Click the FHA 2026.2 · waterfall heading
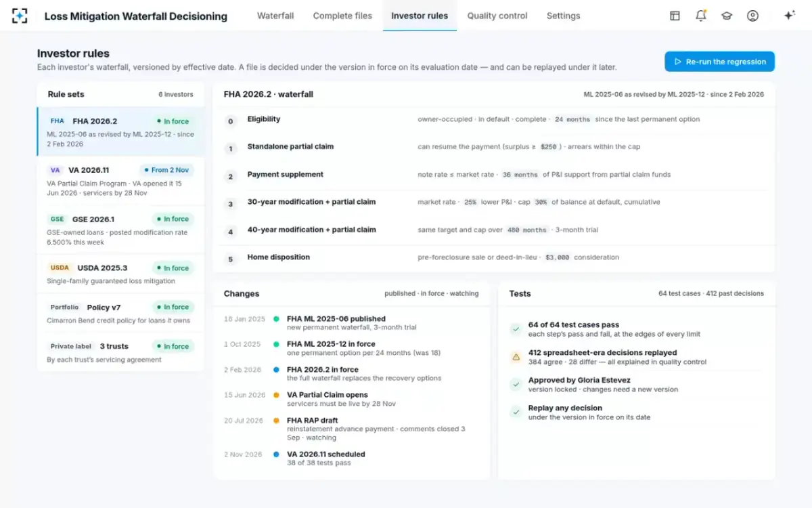 click(x=269, y=94)
